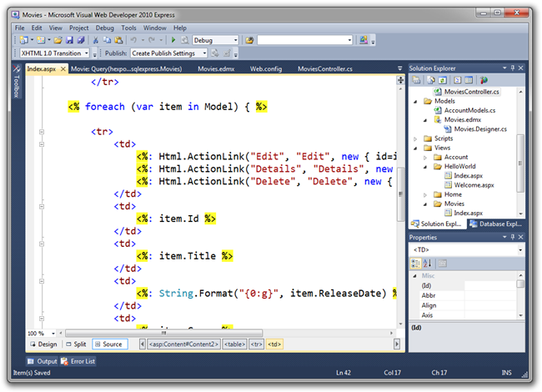
Task: Select the <table> breadcrumb tag
Action: 234,344
